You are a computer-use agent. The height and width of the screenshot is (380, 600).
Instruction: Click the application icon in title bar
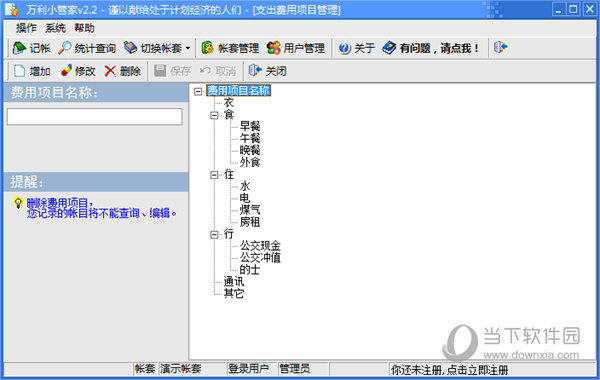(x=11, y=9)
